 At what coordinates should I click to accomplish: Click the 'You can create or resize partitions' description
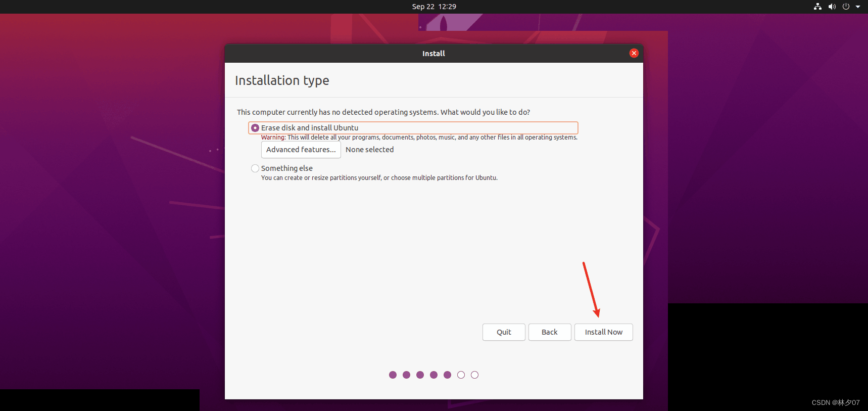click(x=379, y=178)
